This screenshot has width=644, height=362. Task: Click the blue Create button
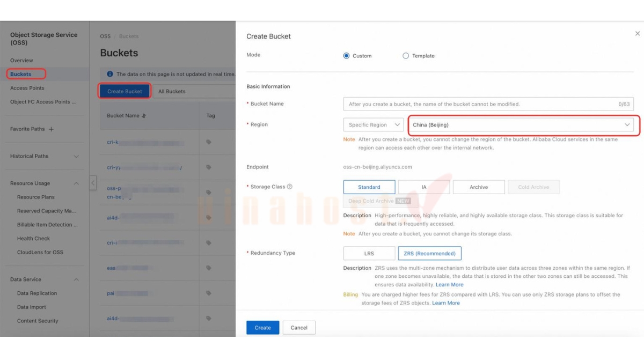click(x=263, y=328)
